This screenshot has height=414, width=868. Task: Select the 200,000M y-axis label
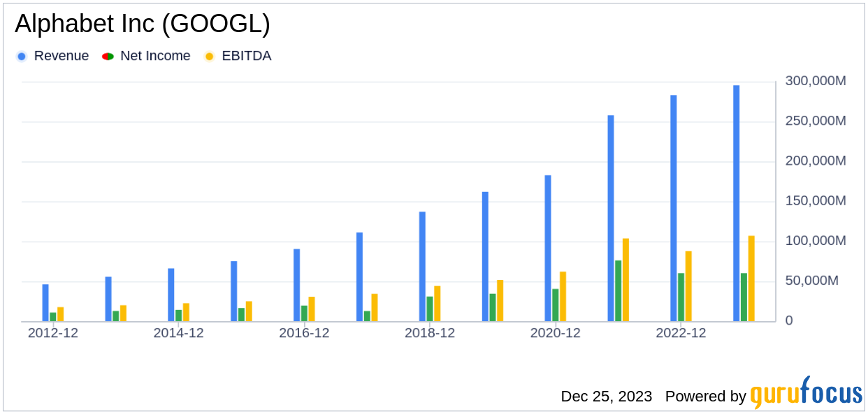(816, 161)
